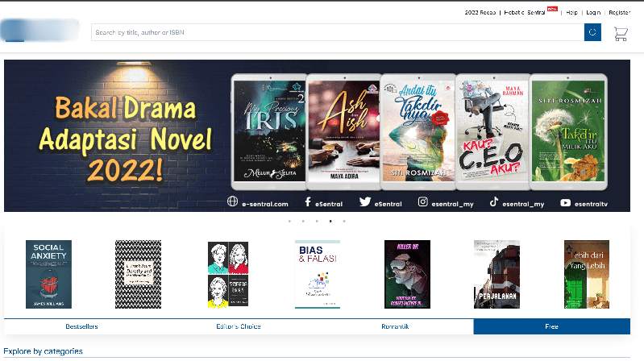Switch to the Editor's Choice tab

pos(239,326)
